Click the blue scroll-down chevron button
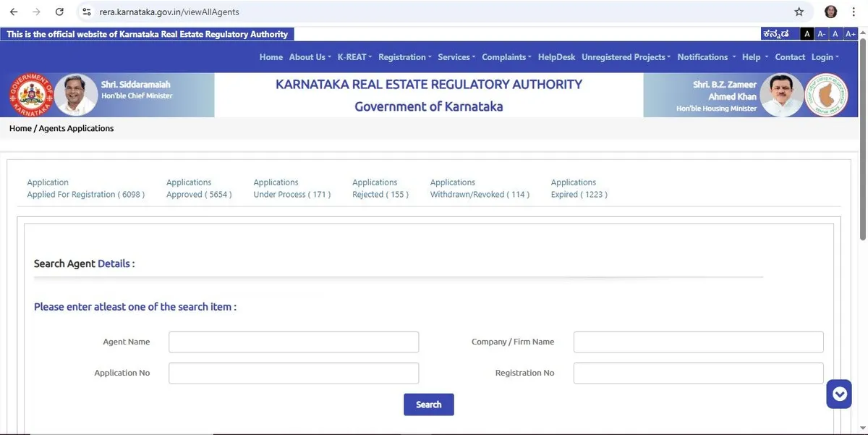Image resolution: width=868 pixels, height=435 pixels. pos(839,394)
